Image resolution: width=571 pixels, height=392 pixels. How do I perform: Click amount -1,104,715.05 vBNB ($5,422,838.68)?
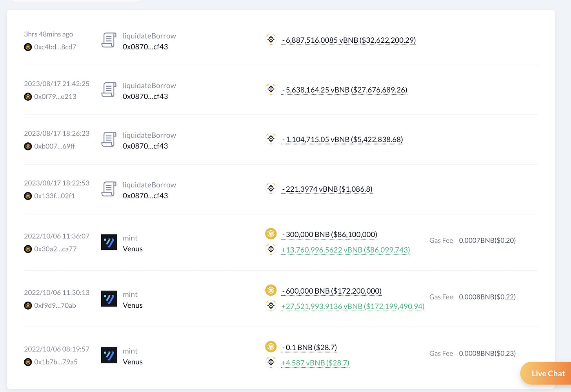tap(342, 140)
